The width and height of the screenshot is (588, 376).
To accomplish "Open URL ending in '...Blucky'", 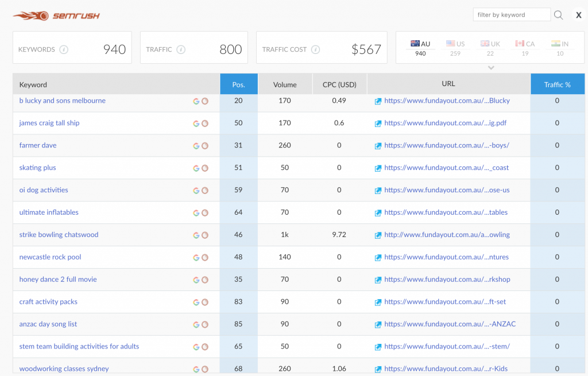I will coord(447,100).
